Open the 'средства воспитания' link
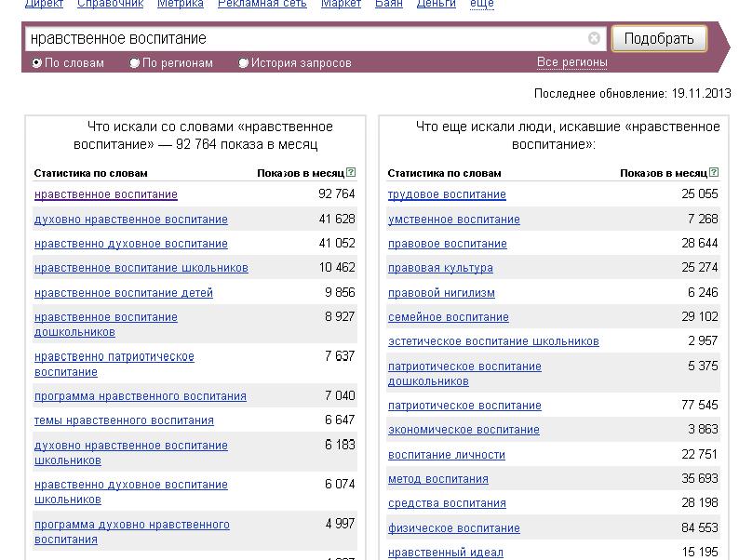 (x=447, y=503)
